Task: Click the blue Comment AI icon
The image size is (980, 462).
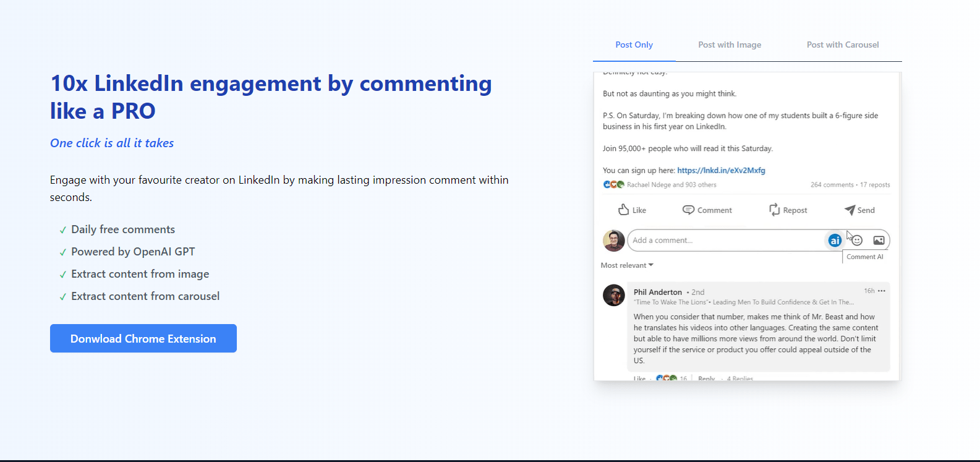Action: pyautogui.click(x=835, y=241)
